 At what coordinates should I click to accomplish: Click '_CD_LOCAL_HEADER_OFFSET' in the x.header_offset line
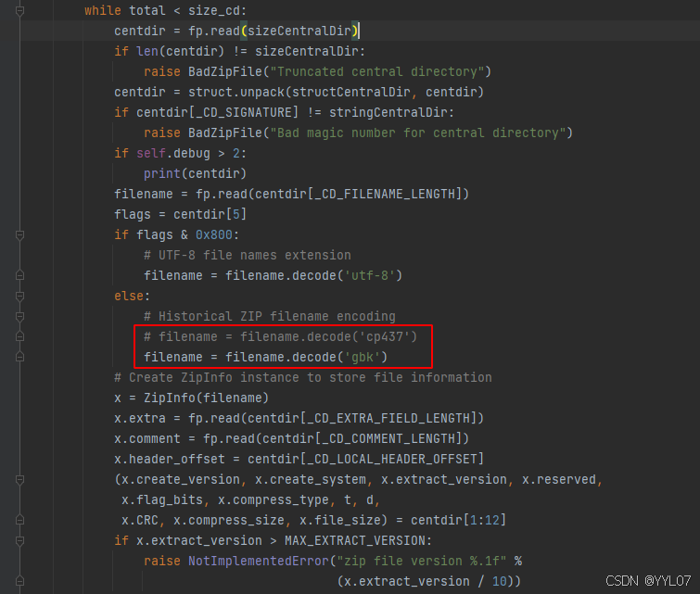(x=392, y=460)
